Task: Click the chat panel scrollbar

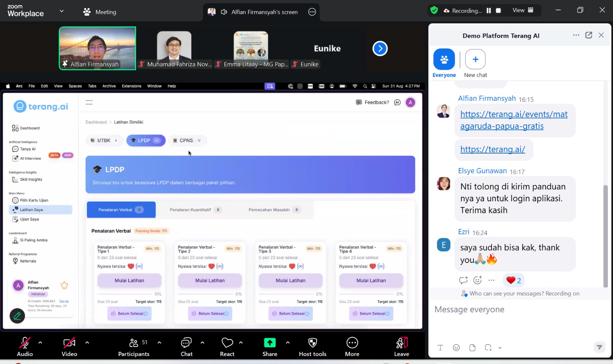Action: [605, 236]
